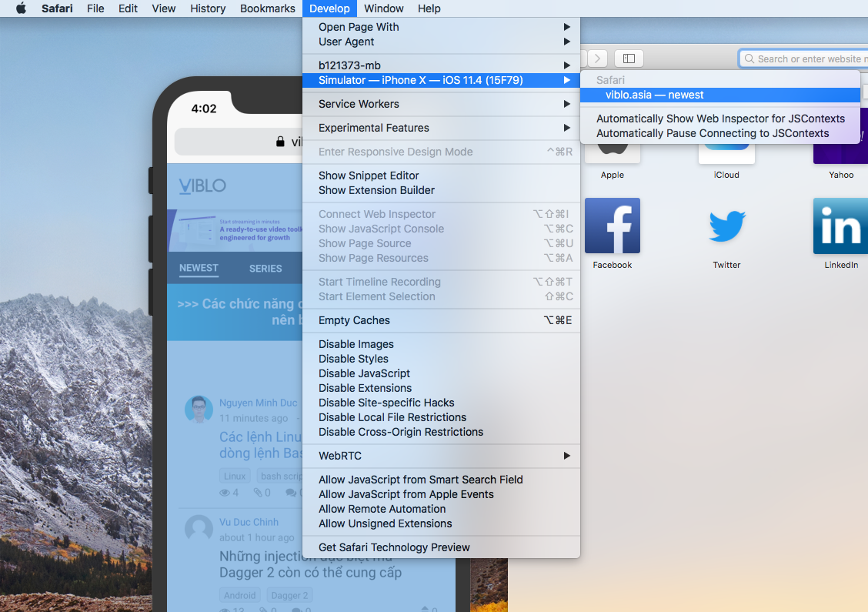Click the Safari forward navigation button
Image resolution: width=868 pixels, height=612 pixels.
pyautogui.click(x=597, y=59)
